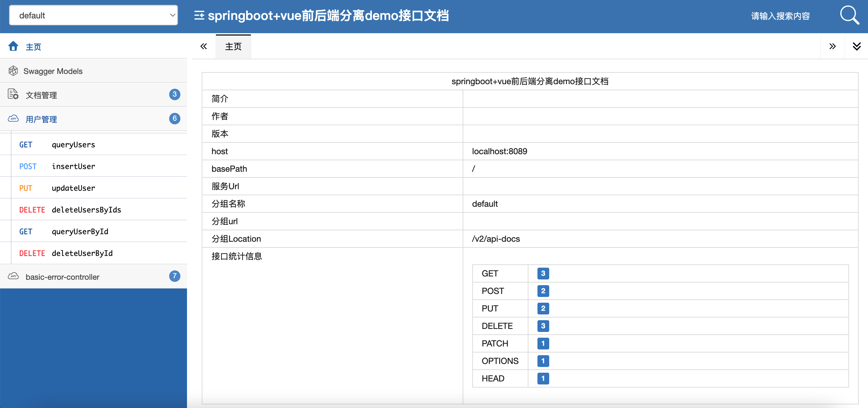Select the 主页 tab
868x408 pixels.
[233, 46]
